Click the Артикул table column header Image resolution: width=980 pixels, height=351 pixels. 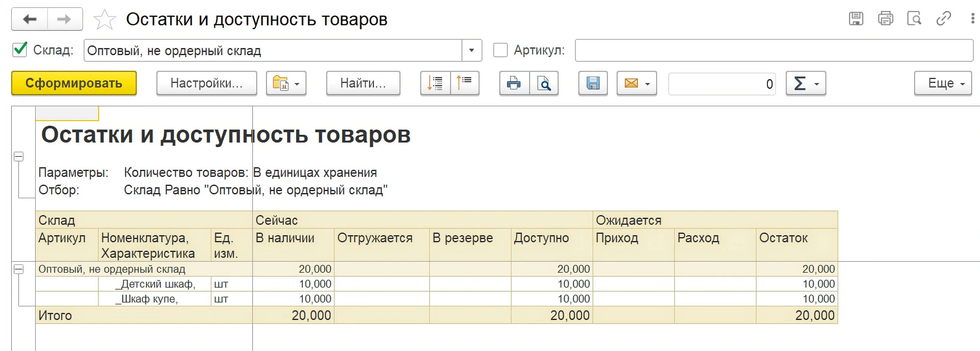(67, 245)
